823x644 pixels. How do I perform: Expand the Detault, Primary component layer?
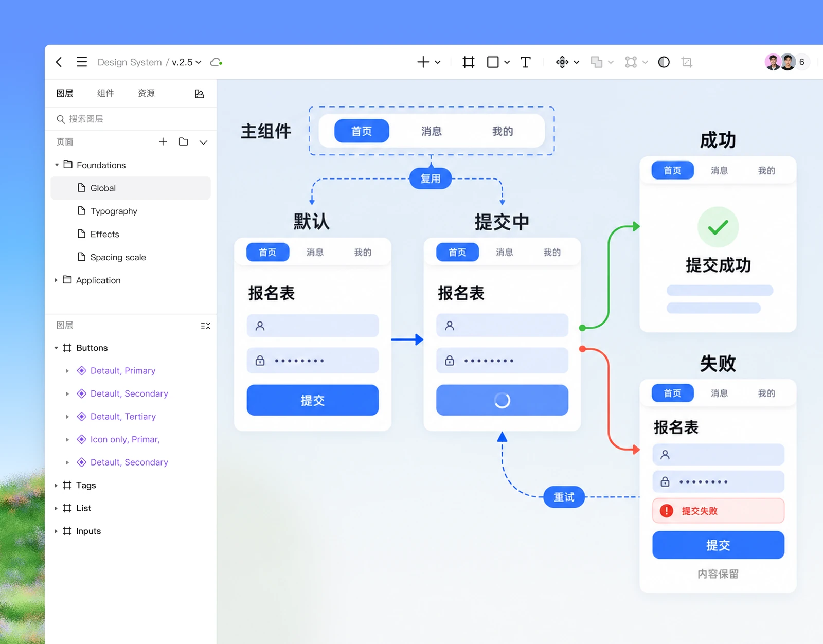tap(67, 371)
